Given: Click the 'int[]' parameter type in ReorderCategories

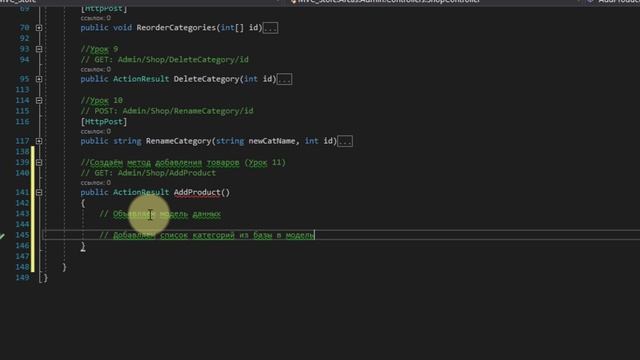Looking at the screenshot, I should (x=232, y=28).
